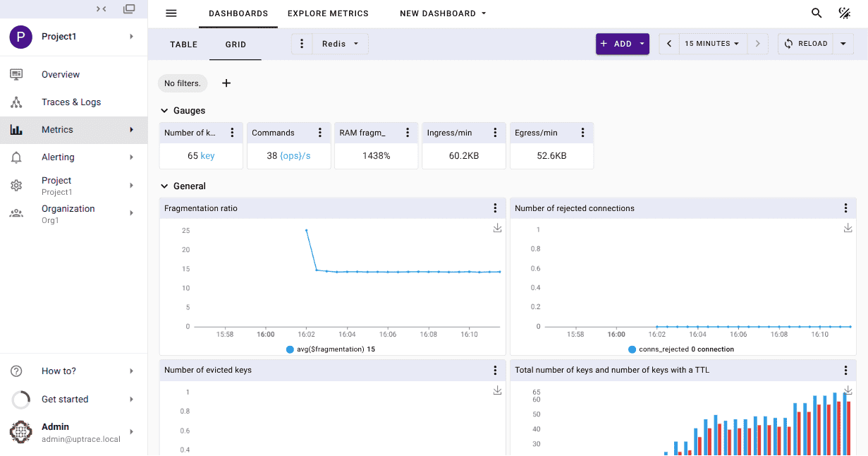The image size is (868, 456).
Task: Open the dashboard kebab menu beside Redis
Action: click(x=302, y=44)
